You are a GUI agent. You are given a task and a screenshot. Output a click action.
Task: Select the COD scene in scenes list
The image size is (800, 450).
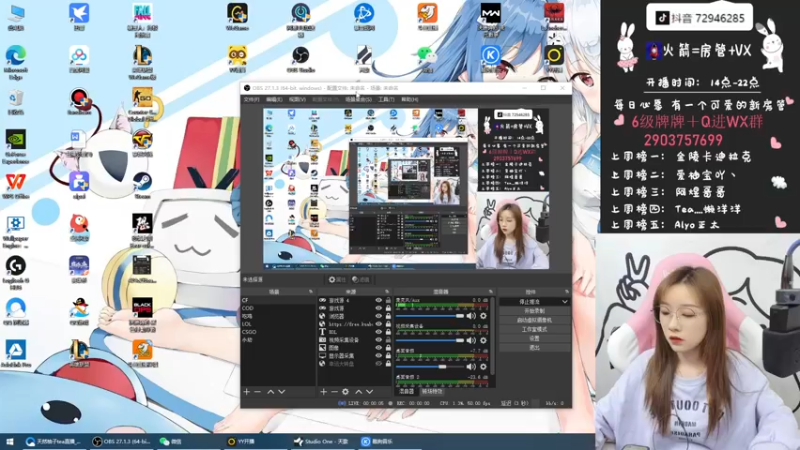pos(278,308)
